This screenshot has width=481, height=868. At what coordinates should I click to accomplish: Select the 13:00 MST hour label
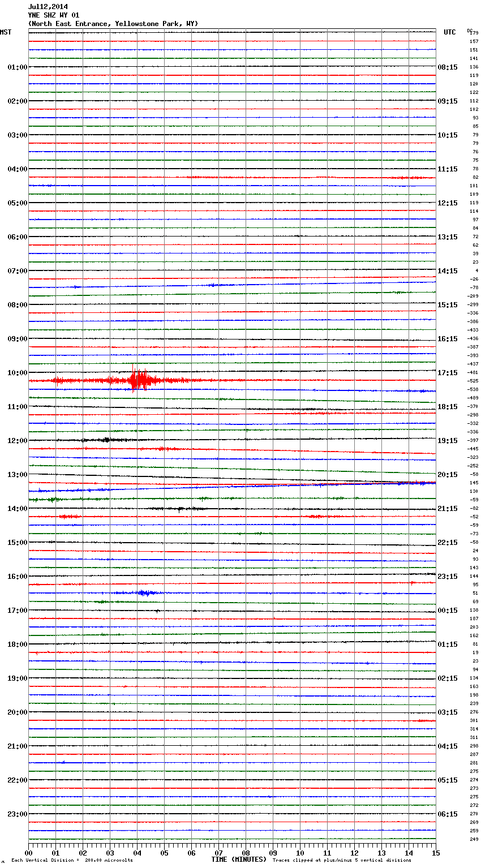[18, 475]
